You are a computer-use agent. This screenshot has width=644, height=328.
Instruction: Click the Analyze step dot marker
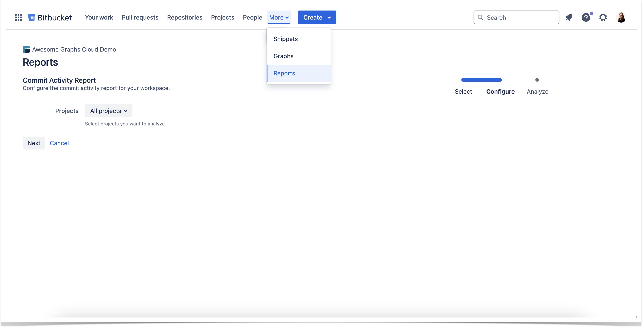537,80
